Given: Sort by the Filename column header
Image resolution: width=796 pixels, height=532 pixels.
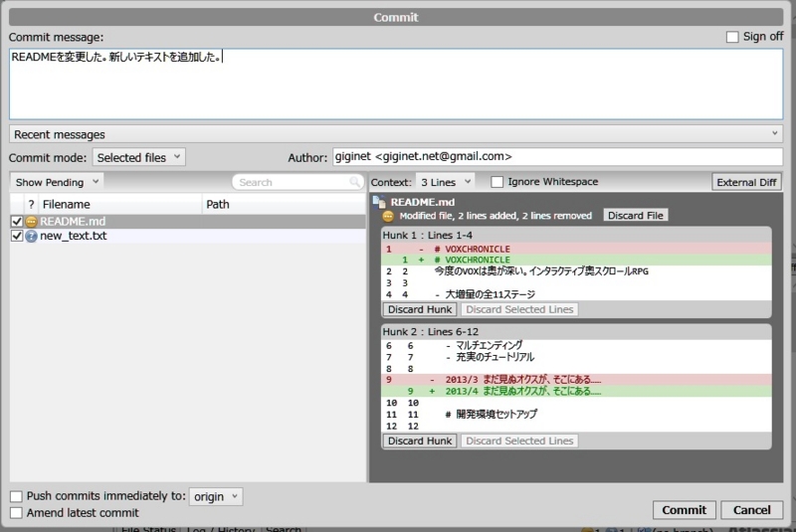Looking at the screenshot, I should [120, 205].
